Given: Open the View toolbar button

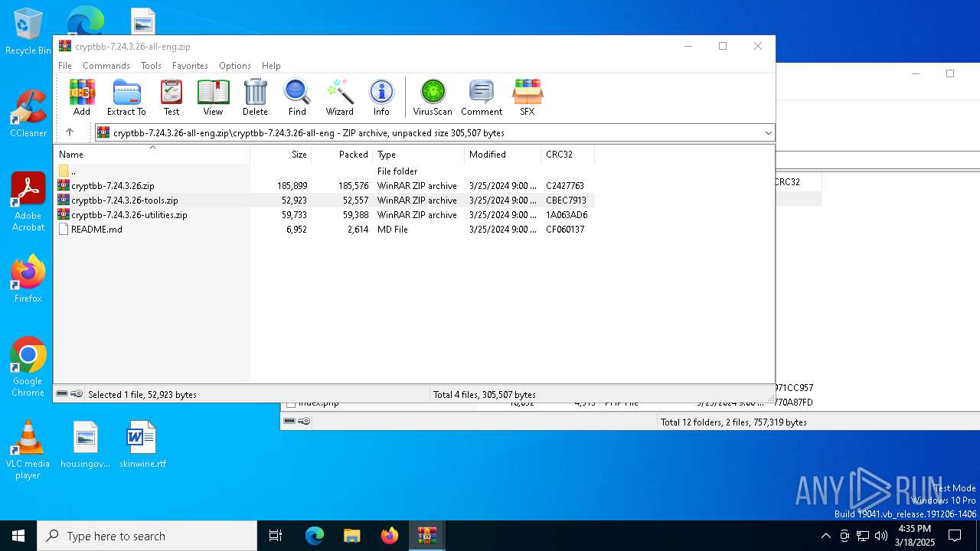Looking at the screenshot, I should coord(213,97).
